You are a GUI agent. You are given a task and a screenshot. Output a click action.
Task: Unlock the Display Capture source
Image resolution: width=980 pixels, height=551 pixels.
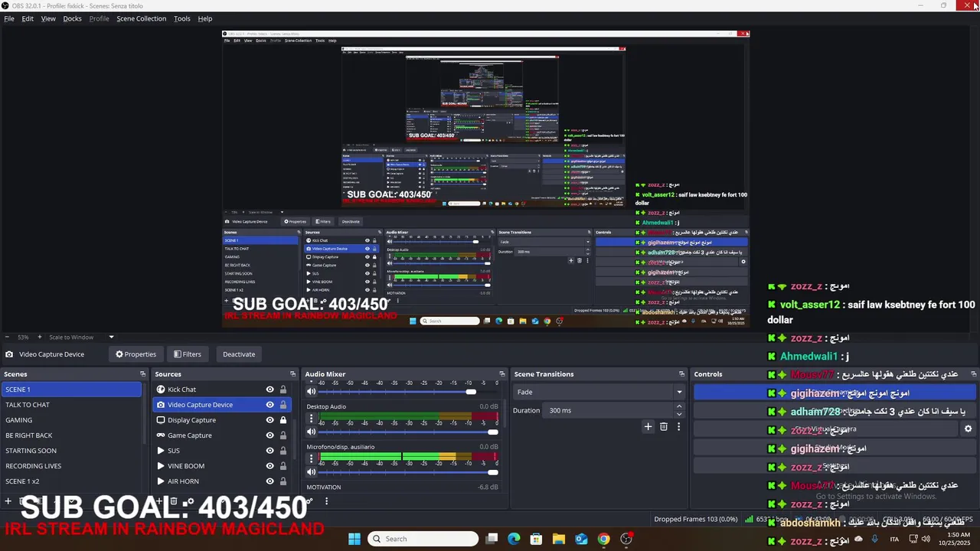click(283, 420)
